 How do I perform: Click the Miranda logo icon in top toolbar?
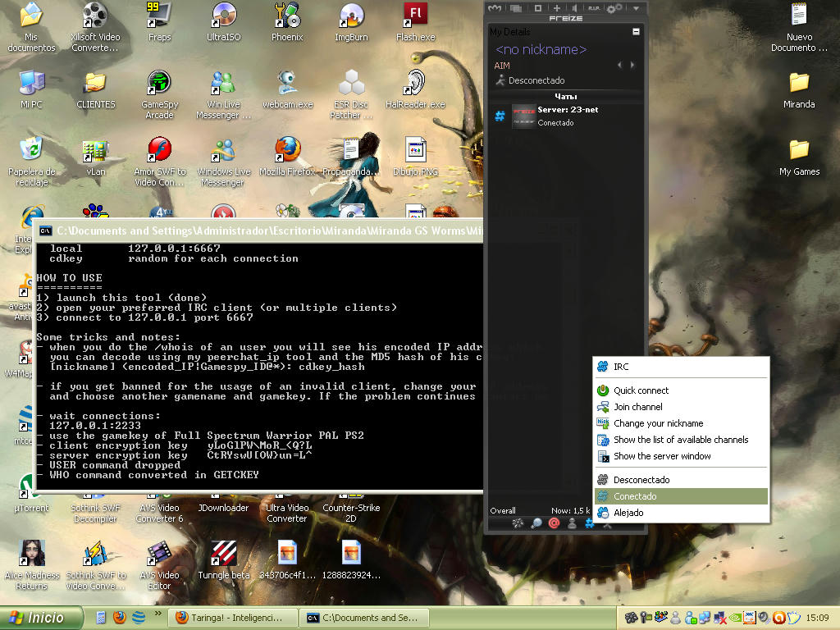(495, 8)
